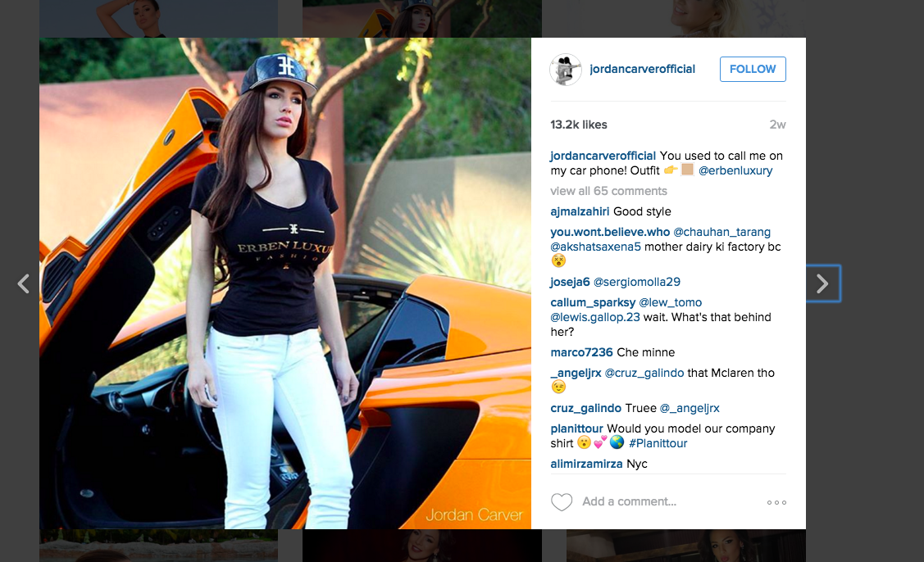This screenshot has width=924, height=562.
Task: Open commenter ajmalzahiri's profile
Action: [580, 211]
